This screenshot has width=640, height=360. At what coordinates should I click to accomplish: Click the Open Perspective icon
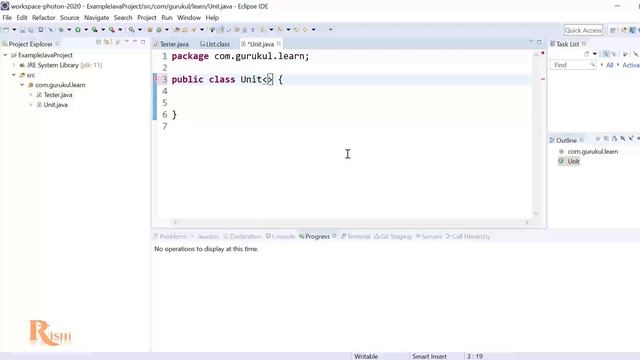pyautogui.click(x=613, y=30)
